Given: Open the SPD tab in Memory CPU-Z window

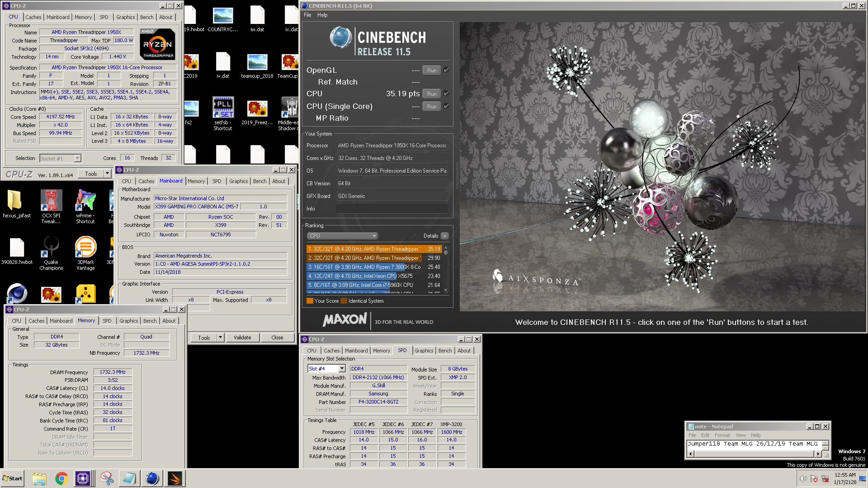Looking at the screenshot, I should coord(107,321).
